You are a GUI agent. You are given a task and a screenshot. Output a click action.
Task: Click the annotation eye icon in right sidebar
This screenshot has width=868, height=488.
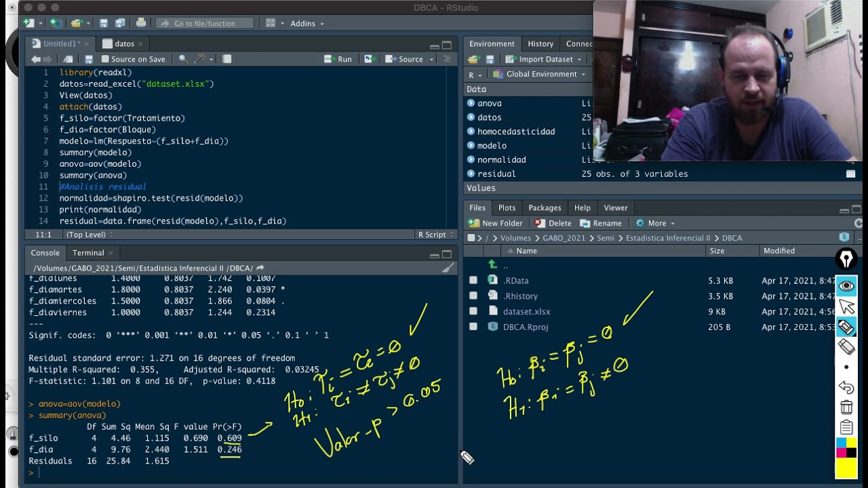846,286
